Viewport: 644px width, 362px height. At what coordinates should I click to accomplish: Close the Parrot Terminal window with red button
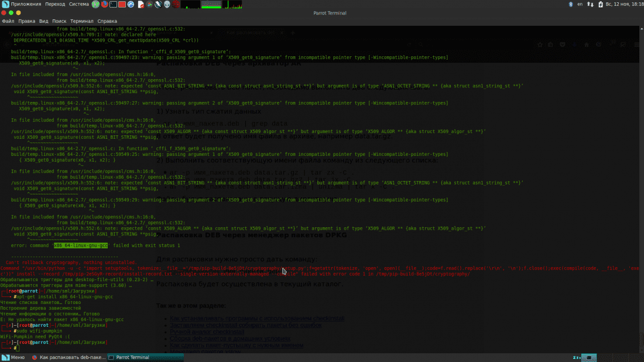4,13
